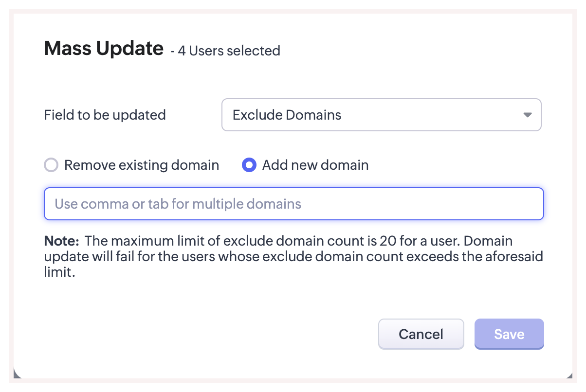This screenshot has width=586, height=392.
Task: Save the mass domain update
Action: 509,334
